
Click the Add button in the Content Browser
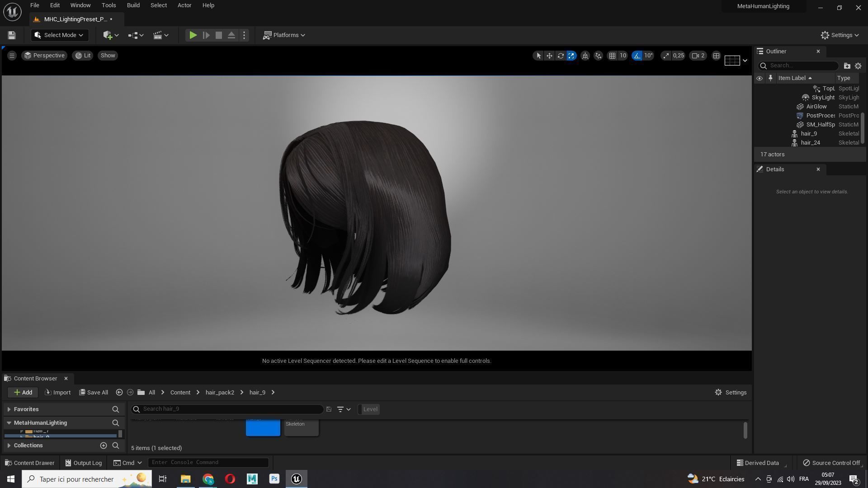tap(23, 393)
